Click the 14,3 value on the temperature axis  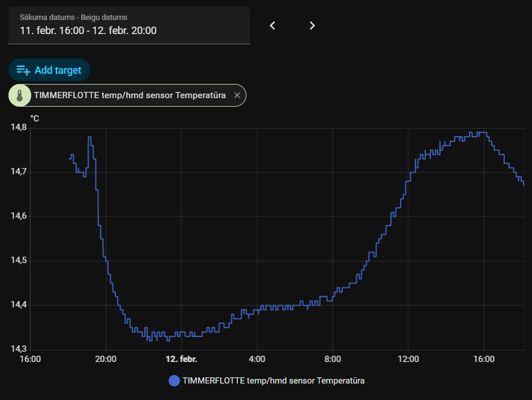(19, 349)
